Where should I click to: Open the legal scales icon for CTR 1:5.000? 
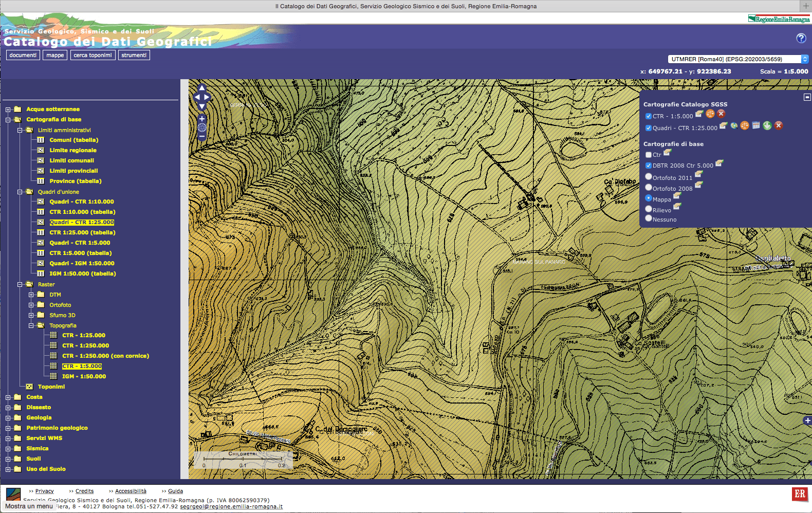710,114
